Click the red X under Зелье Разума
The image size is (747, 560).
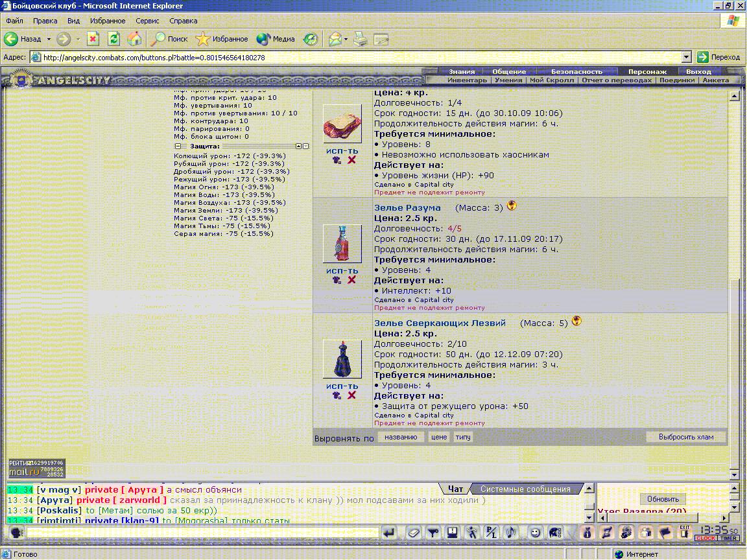351,279
